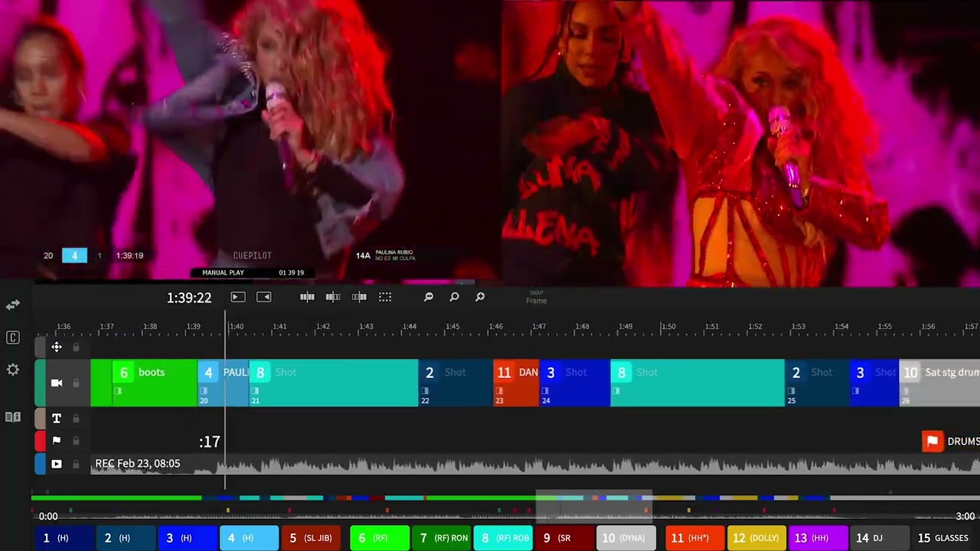Click the red DRUMS flag marker
Screen dimensions: 980x551
932,442
